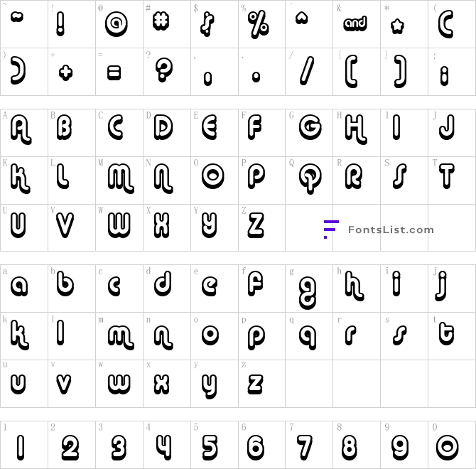The width and height of the screenshot is (476, 469).
Task: Click the equals sign glyph
Action: click(114, 73)
